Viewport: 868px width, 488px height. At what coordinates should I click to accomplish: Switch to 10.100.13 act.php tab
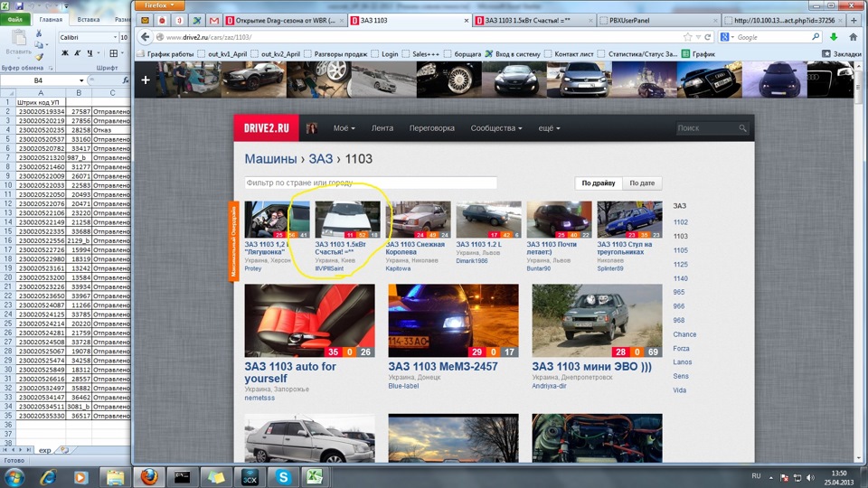784,21
